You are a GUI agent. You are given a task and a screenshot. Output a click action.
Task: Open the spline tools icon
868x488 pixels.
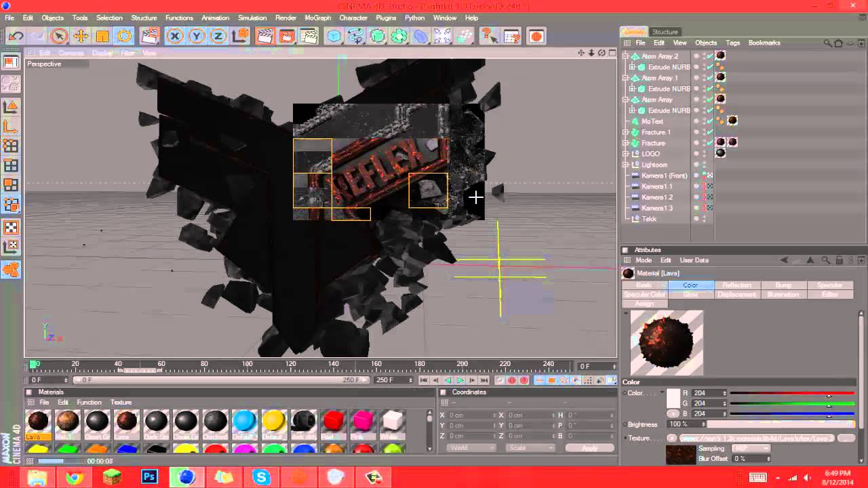point(355,36)
